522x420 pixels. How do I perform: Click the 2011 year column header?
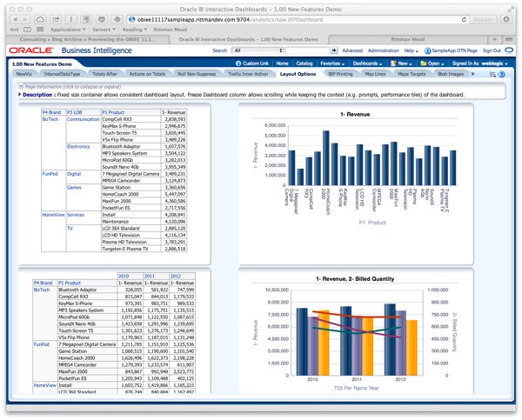(150, 277)
